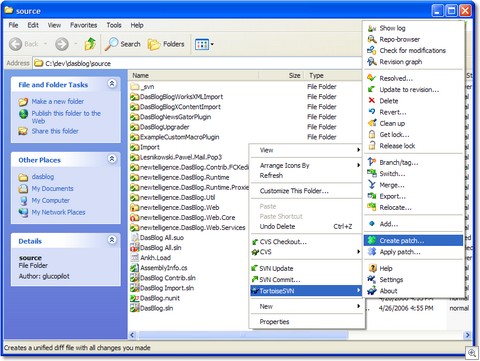
Task: Select Refresh in the context menu
Action: pos(306,175)
